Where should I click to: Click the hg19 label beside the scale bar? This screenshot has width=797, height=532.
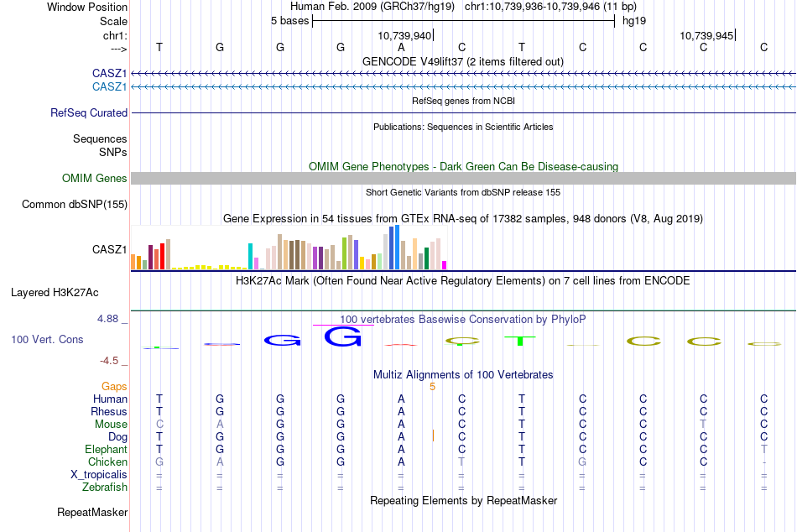pos(634,21)
